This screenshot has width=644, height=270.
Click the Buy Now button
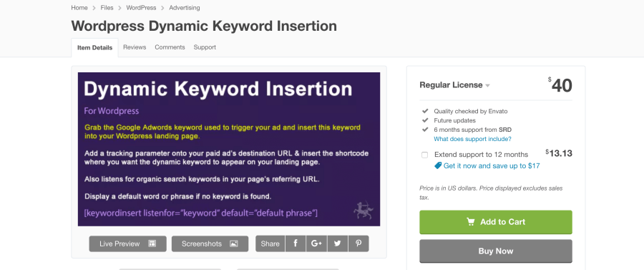click(496, 251)
